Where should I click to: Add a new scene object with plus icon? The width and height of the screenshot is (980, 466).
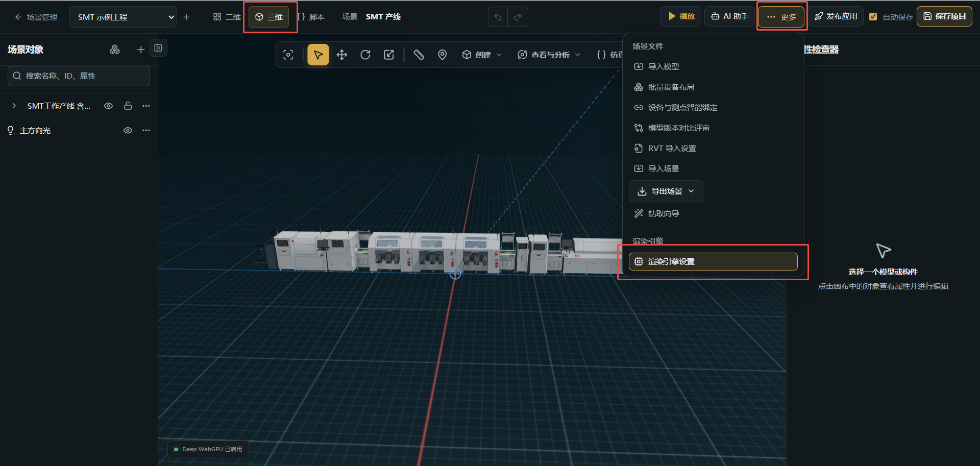141,50
